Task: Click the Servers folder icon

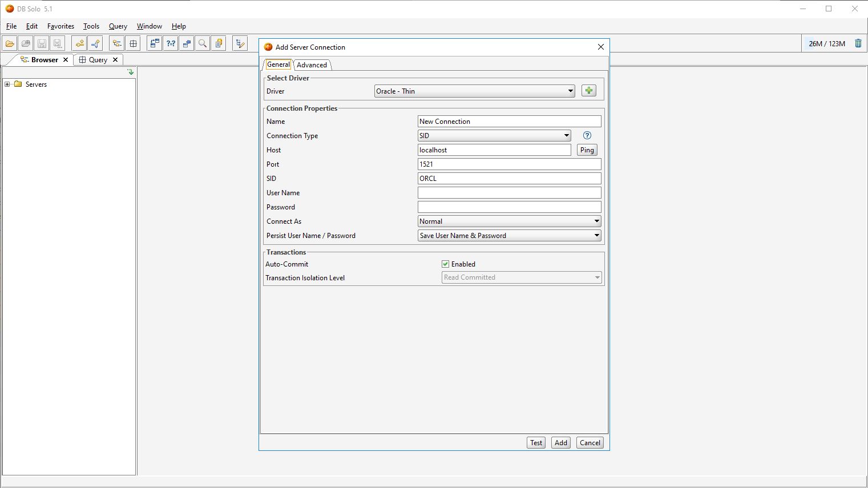Action: pos(18,84)
